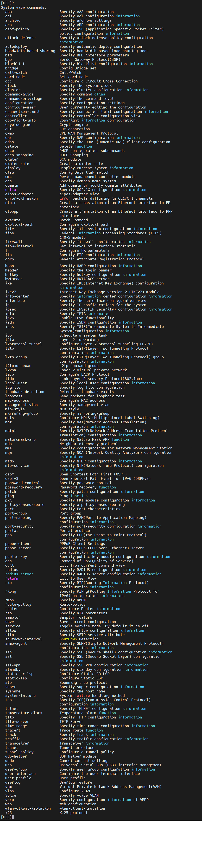The image size is (202, 868).
Task: Select the "x25" command at list end
Action: click(8, 812)
